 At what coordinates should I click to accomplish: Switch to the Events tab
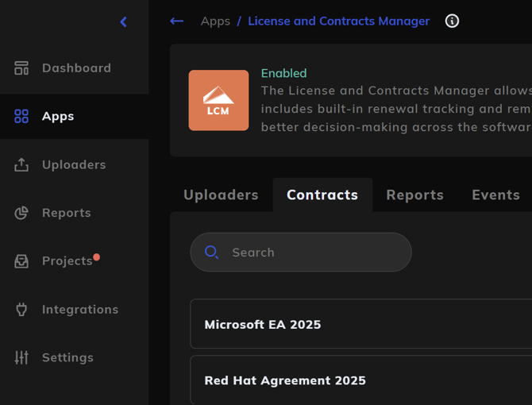pos(495,195)
